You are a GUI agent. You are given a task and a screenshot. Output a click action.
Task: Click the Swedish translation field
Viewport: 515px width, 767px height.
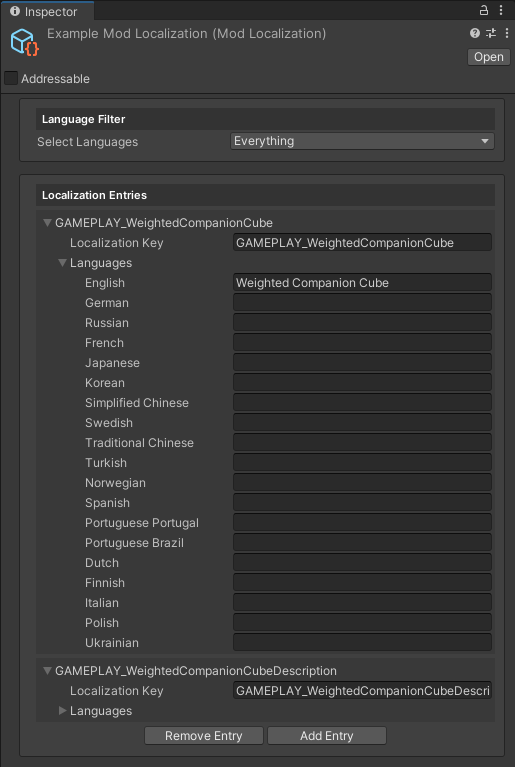point(362,423)
